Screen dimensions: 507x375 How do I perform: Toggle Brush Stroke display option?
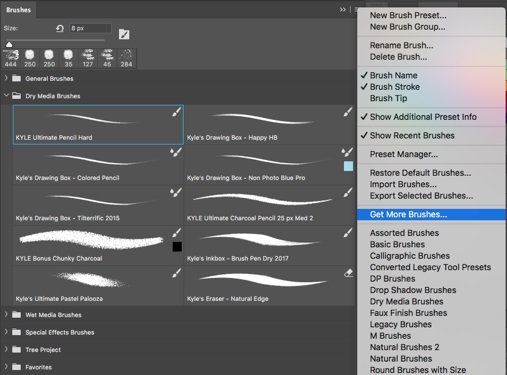pos(395,87)
